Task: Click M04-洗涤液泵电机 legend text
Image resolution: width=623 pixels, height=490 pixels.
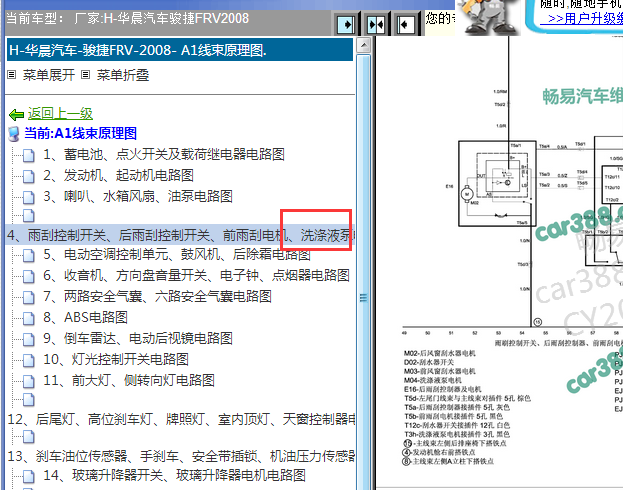Action: click(x=433, y=380)
